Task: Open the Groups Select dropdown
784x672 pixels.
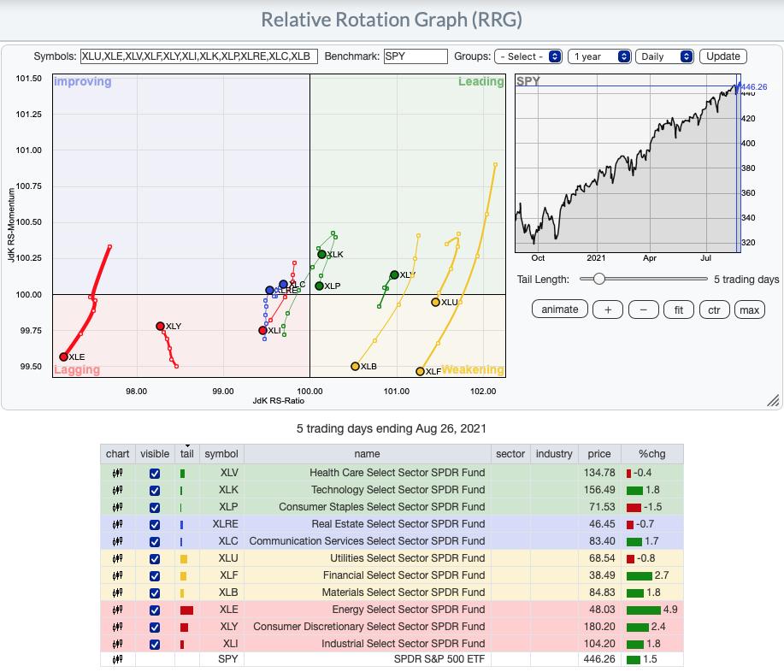Action: click(528, 56)
